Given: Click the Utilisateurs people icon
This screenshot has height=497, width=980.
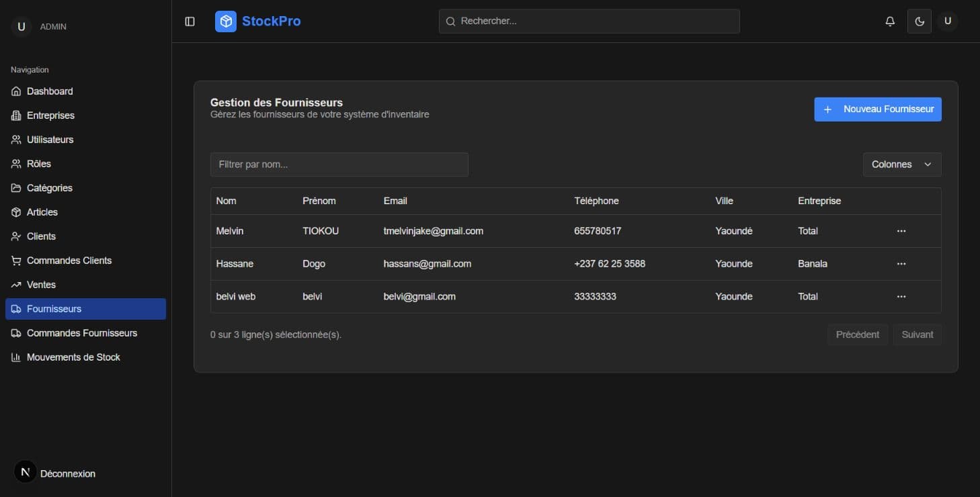Looking at the screenshot, I should point(16,140).
